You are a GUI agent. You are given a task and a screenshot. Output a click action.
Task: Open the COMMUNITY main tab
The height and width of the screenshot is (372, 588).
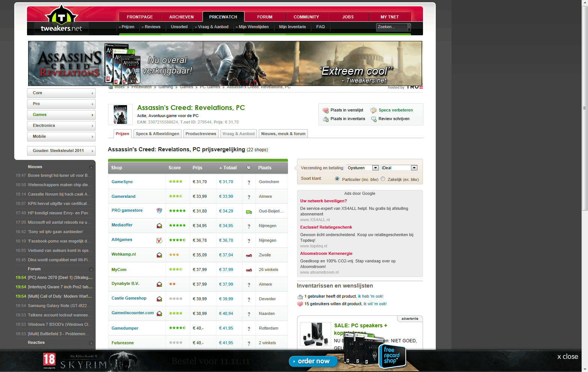pos(306,17)
